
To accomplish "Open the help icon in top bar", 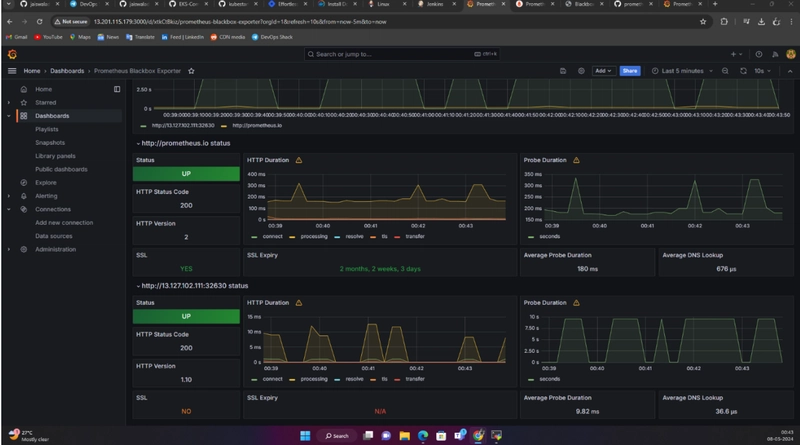I will click(x=759, y=54).
